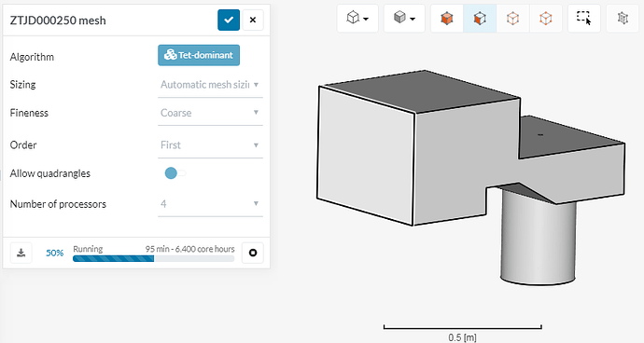Image resolution: width=644 pixels, height=343 pixels.
Task: Toggle the Allow quadrangles switch
Action: (x=175, y=173)
